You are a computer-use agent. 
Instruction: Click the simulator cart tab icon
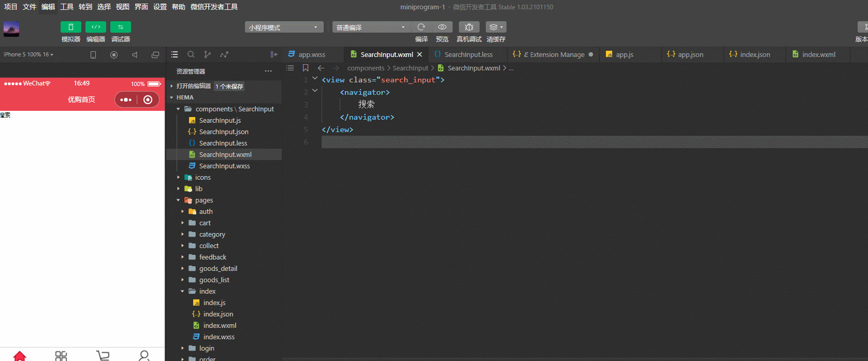103,356
